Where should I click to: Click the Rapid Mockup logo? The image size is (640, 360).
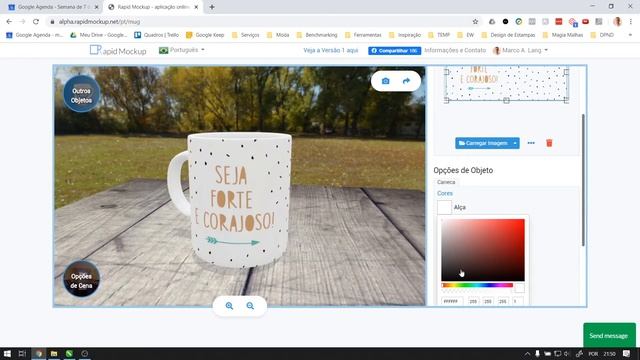click(x=118, y=50)
